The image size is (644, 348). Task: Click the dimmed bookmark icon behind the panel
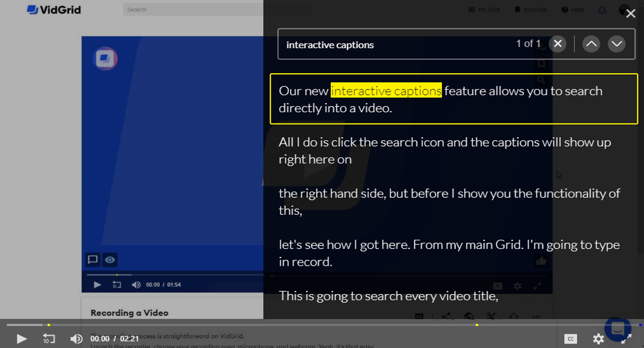click(541, 63)
